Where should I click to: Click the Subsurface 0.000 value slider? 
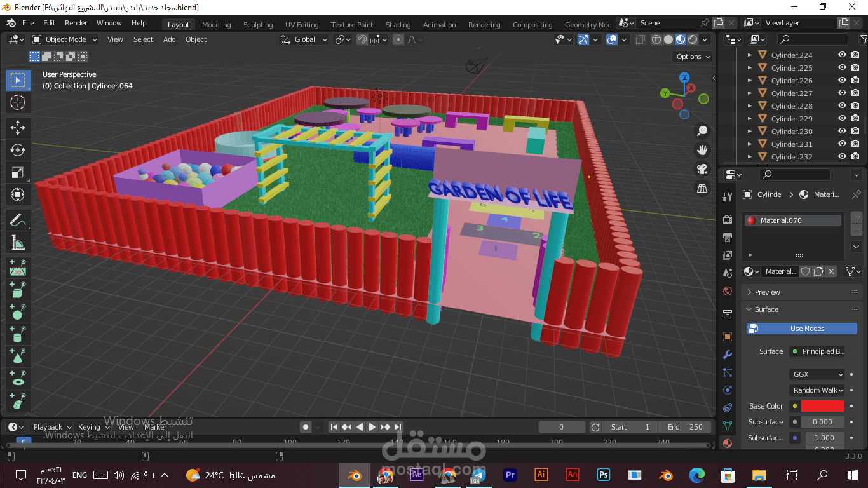tap(823, 422)
